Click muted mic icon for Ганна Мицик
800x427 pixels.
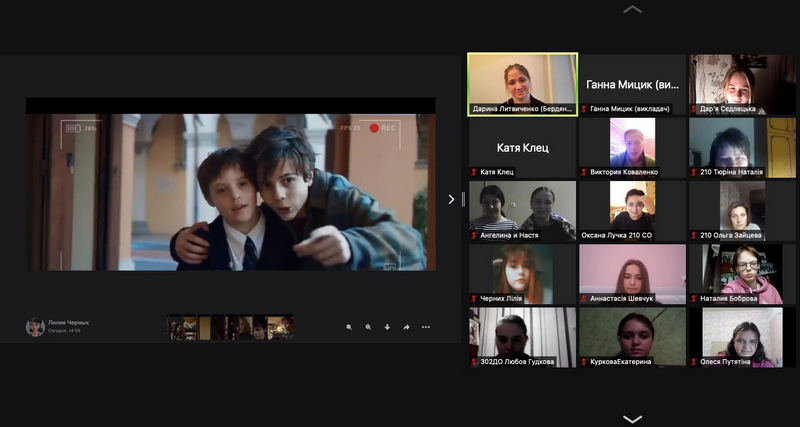coord(584,109)
